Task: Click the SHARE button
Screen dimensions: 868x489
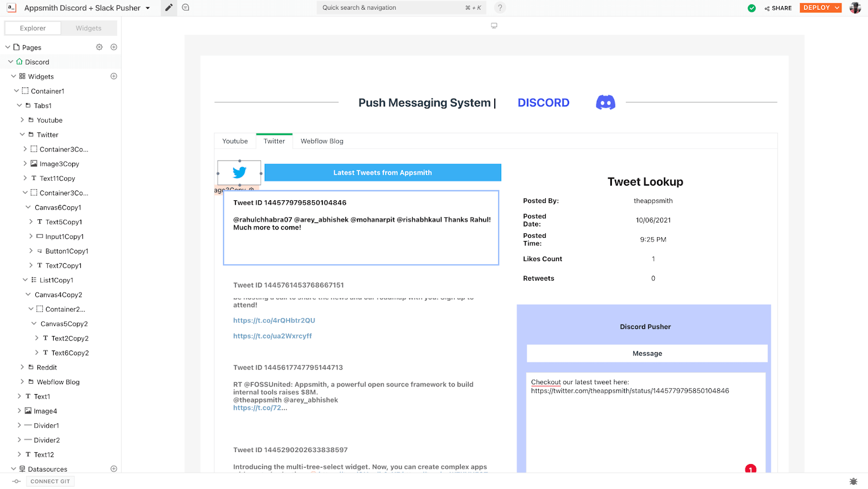Action: click(778, 8)
